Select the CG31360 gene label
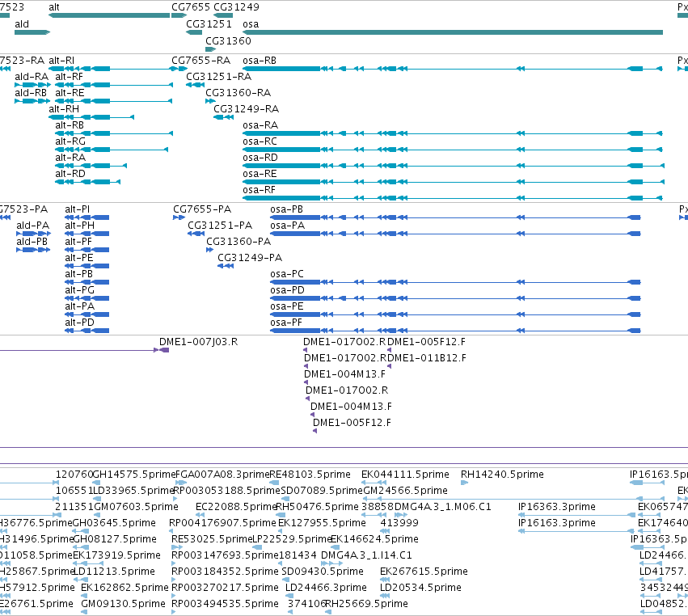 pyautogui.click(x=228, y=40)
